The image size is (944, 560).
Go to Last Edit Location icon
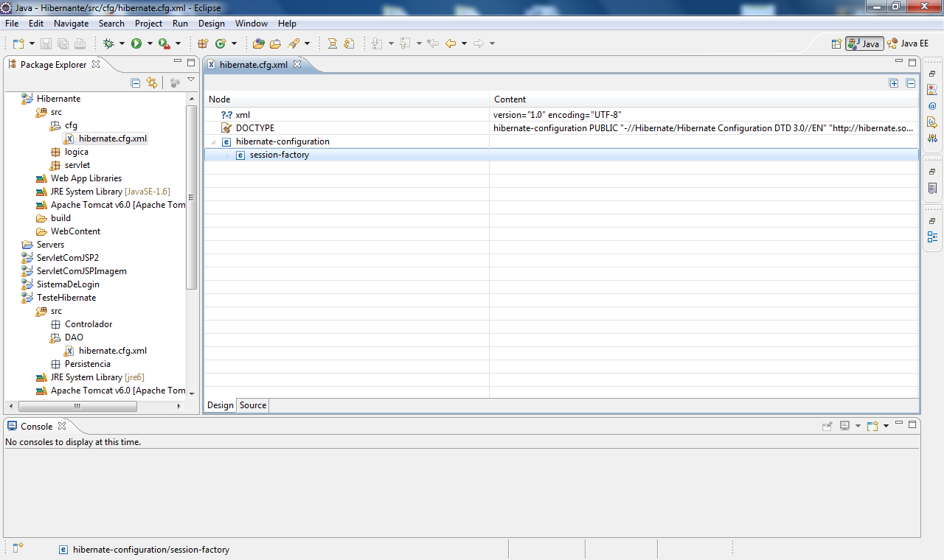click(433, 43)
